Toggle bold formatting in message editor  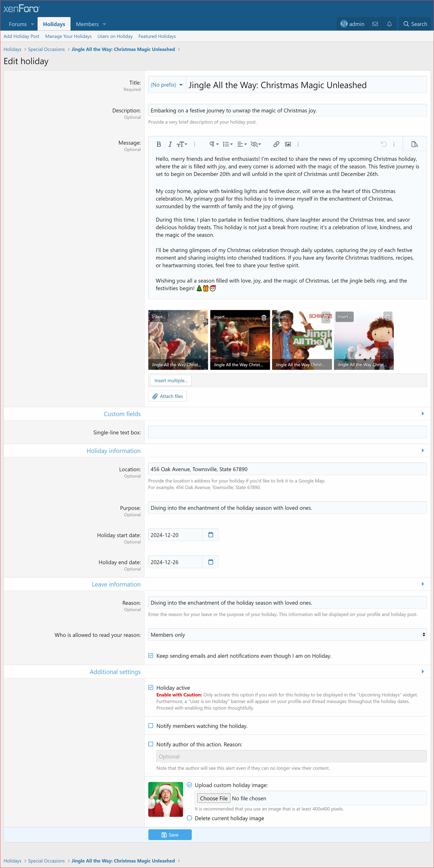[x=159, y=144]
